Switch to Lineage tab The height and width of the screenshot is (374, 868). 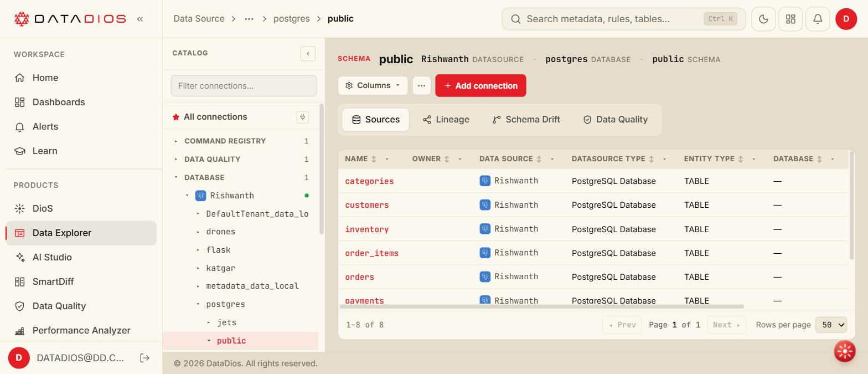pos(446,120)
